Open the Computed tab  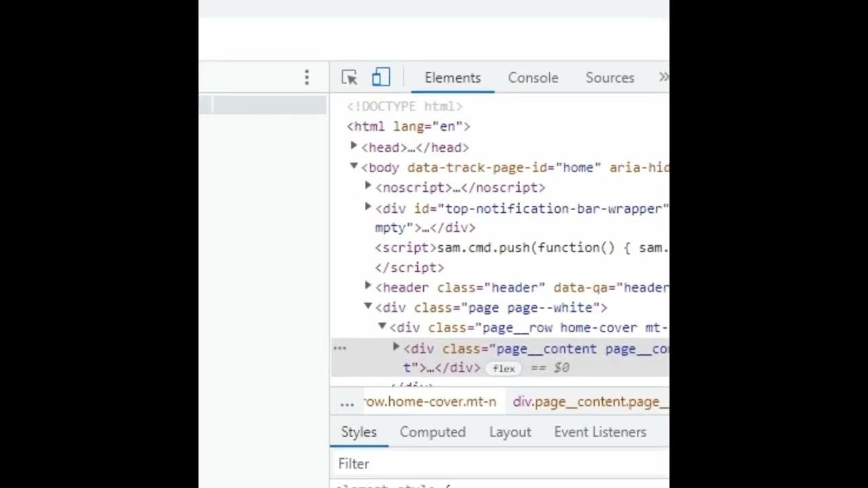tap(433, 432)
